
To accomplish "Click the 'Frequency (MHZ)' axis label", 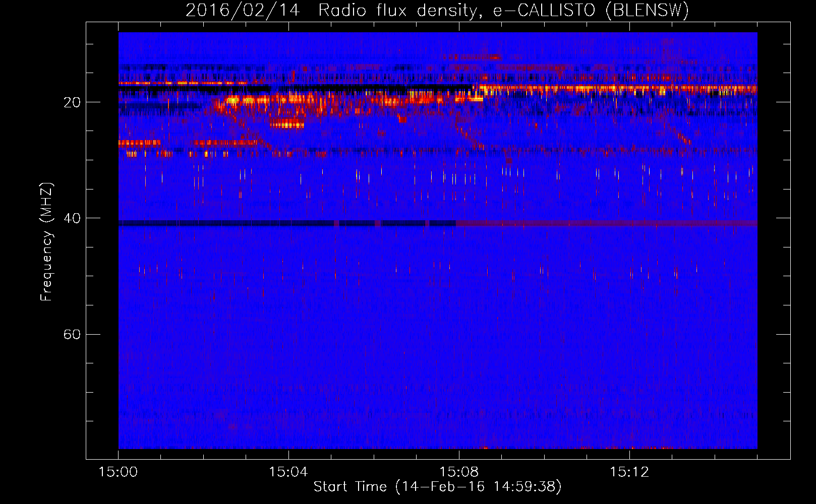I will (x=46, y=242).
